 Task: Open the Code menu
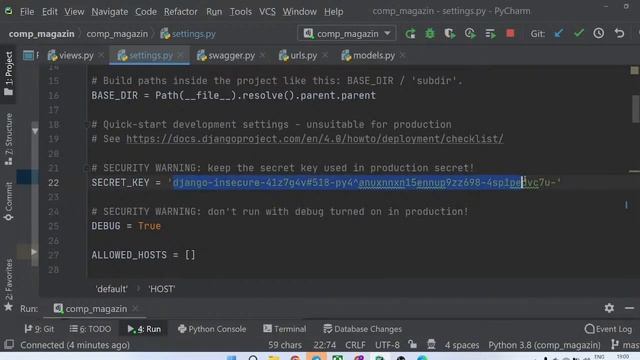pyautogui.click(x=146, y=11)
